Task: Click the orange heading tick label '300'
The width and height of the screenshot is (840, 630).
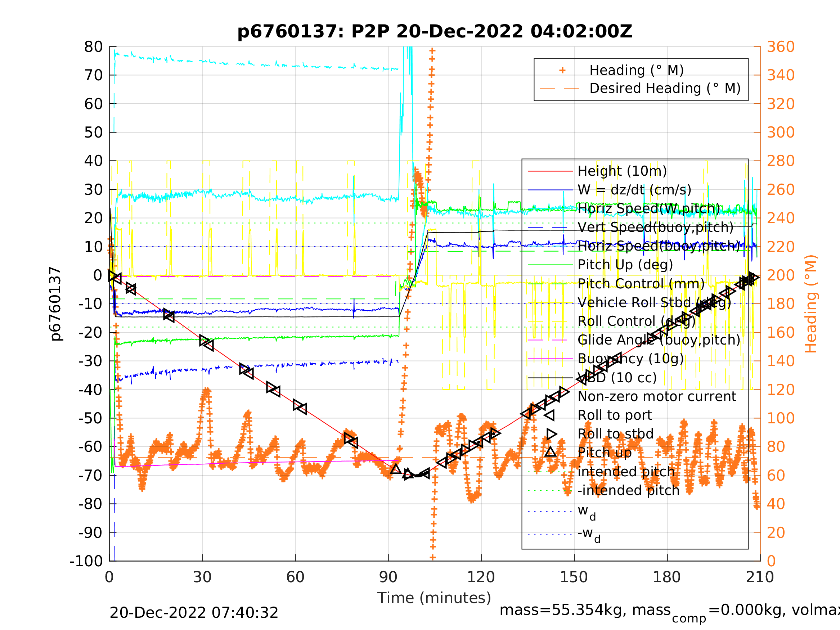Action: tap(781, 132)
